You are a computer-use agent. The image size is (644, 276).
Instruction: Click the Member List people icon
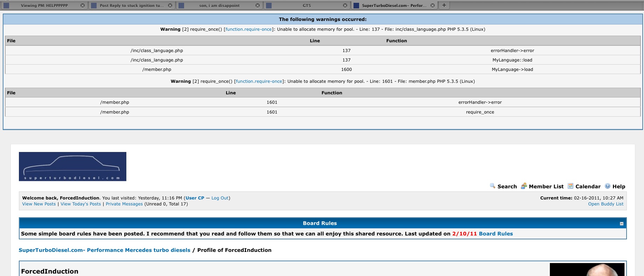524,186
